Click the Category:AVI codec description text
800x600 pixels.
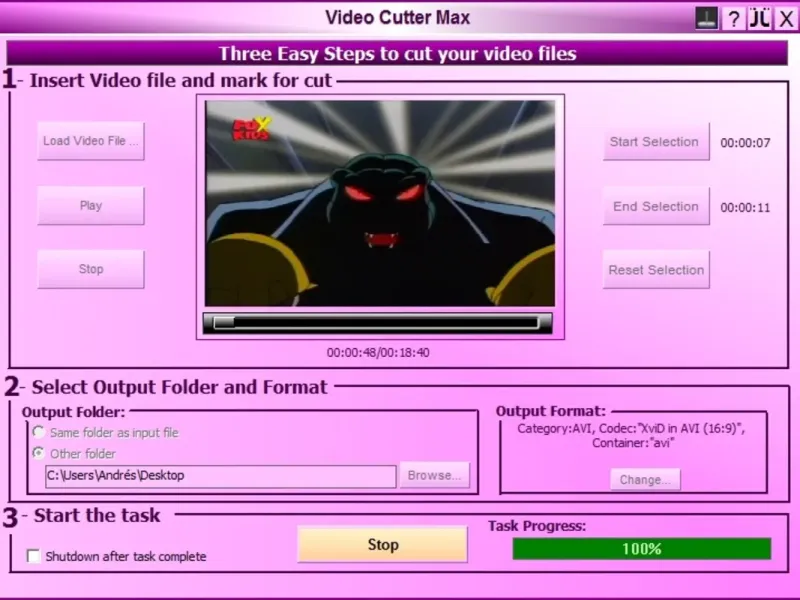coord(632,436)
